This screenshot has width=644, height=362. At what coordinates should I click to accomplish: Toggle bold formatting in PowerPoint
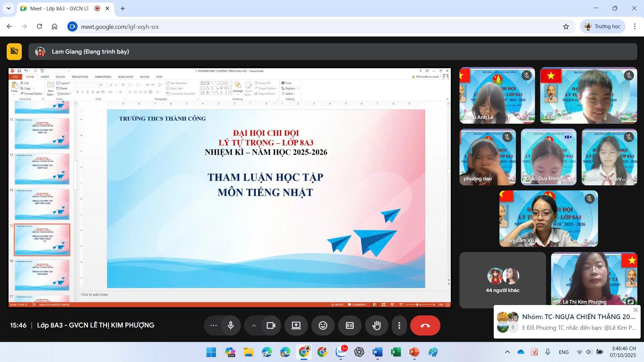click(77, 91)
